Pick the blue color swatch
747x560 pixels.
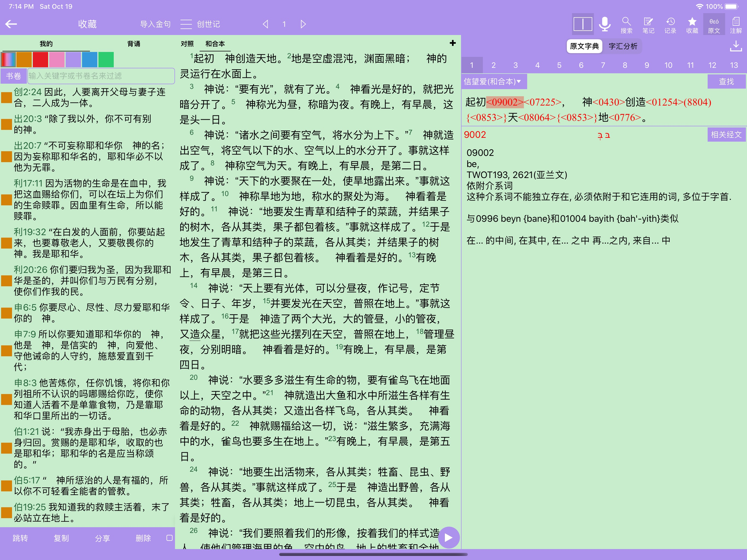89,59
